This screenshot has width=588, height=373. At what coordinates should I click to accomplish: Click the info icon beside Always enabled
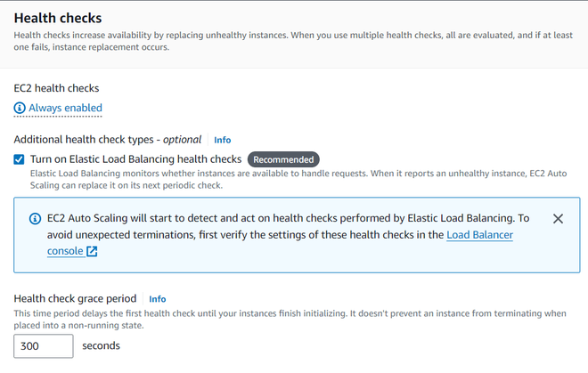[x=20, y=109]
